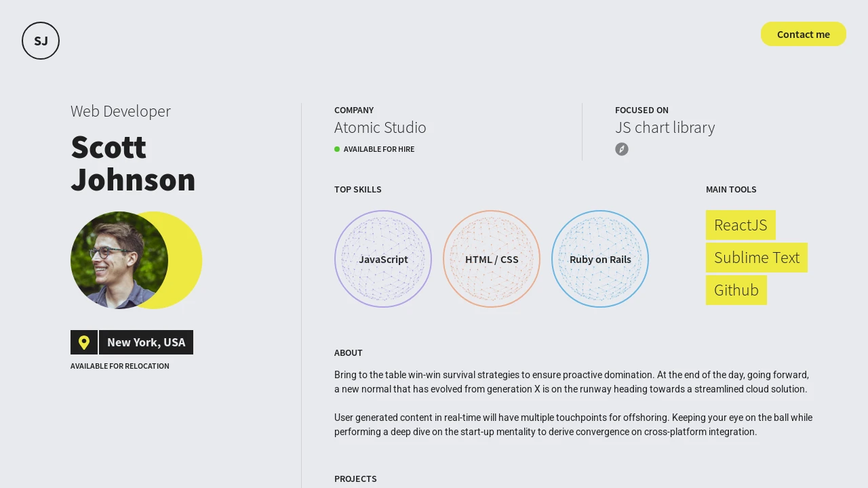Click the Github tool tag

(x=736, y=290)
